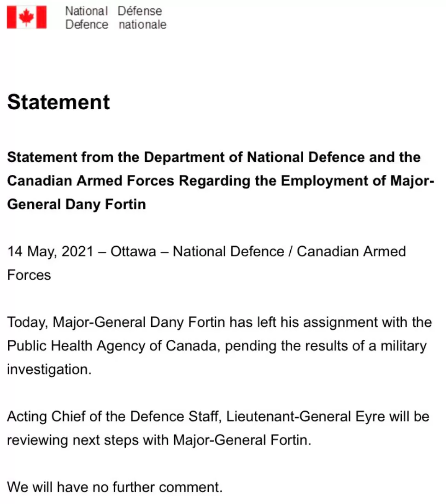
Task: Click the word 'Forces' under the dateline
Action: [29, 275]
